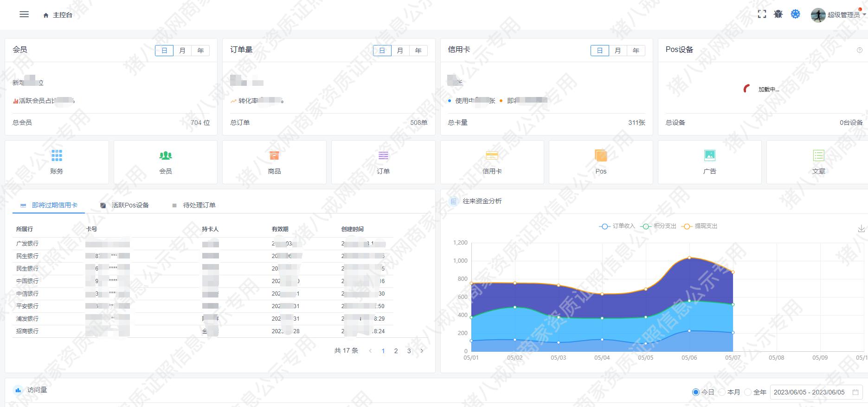Choose the 本月 radio option
868x407 pixels.
722,392
